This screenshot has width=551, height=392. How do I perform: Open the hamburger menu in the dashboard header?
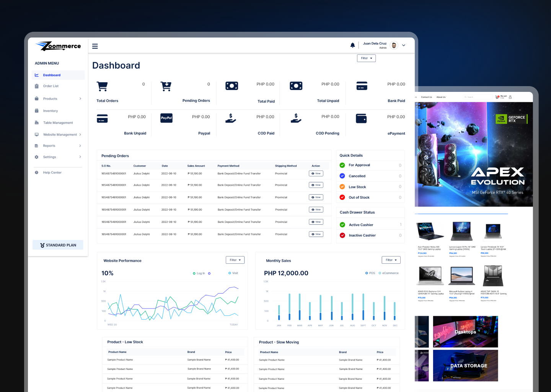click(x=95, y=46)
